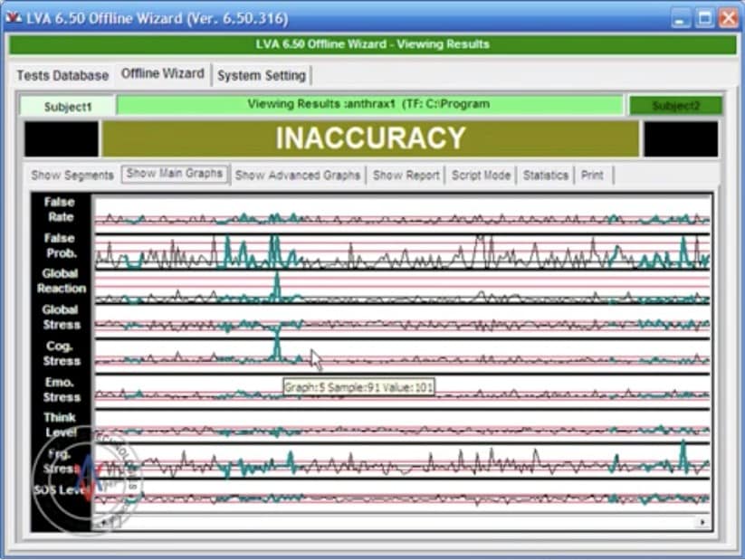
Task: Switch to the Tests Database tab
Action: 62,75
